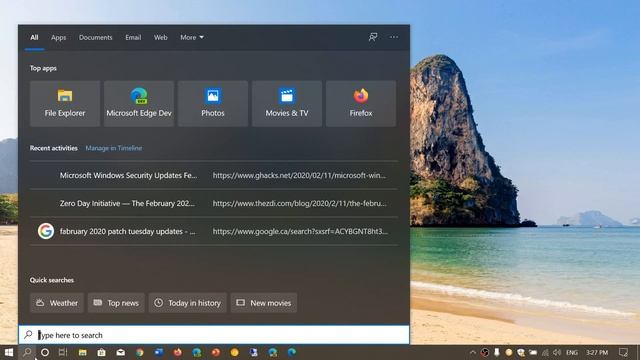This screenshot has width=640, height=360.
Task: Open the ghacks.net URL entry
Action: tap(299, 175)
